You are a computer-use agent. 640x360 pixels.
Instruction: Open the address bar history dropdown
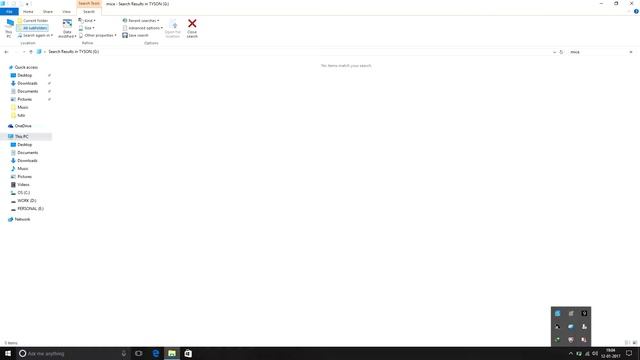(x=554, y=52)
